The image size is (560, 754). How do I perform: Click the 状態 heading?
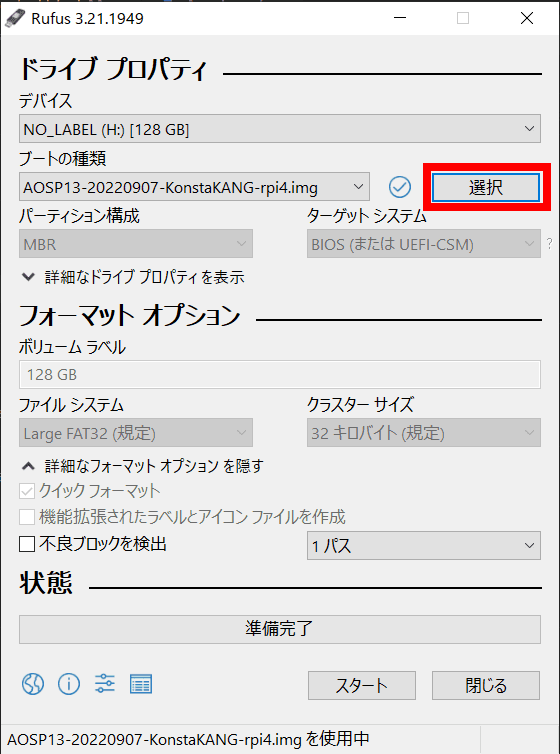pos(46,583)
